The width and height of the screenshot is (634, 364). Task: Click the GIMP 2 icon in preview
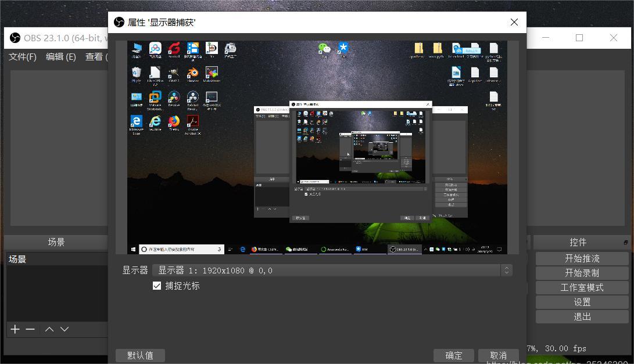(174, 75)
